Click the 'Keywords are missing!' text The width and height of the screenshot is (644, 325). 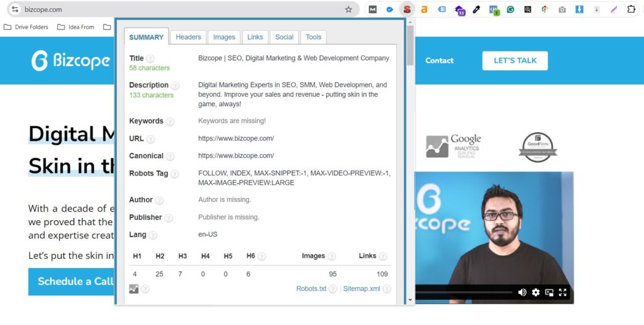pos(232,121)
